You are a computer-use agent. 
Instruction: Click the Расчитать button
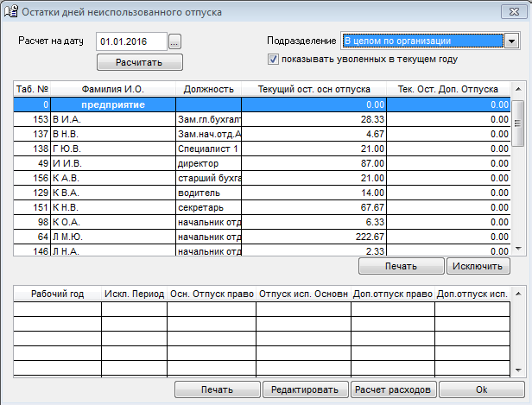coord(139,62)
